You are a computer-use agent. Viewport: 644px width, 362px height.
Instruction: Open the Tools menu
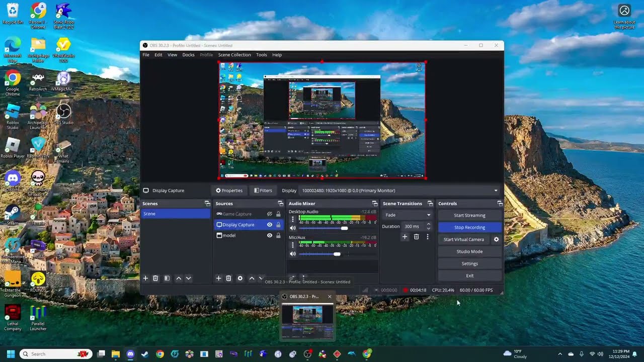point(262,55)
